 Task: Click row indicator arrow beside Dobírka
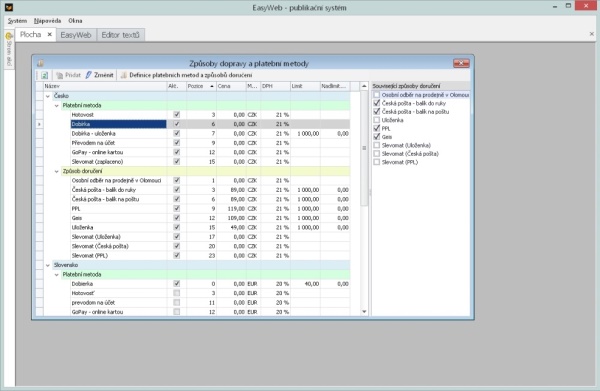(39, 124)
